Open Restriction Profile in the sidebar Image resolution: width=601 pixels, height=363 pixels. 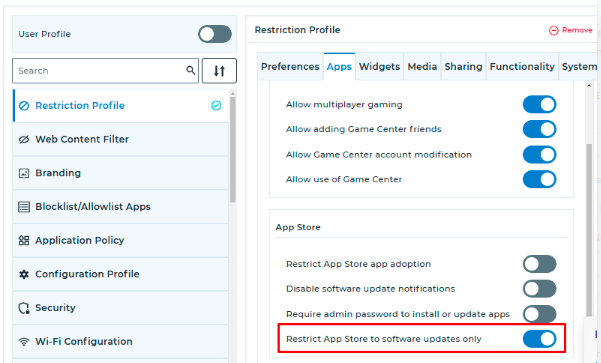pos(121,106)
